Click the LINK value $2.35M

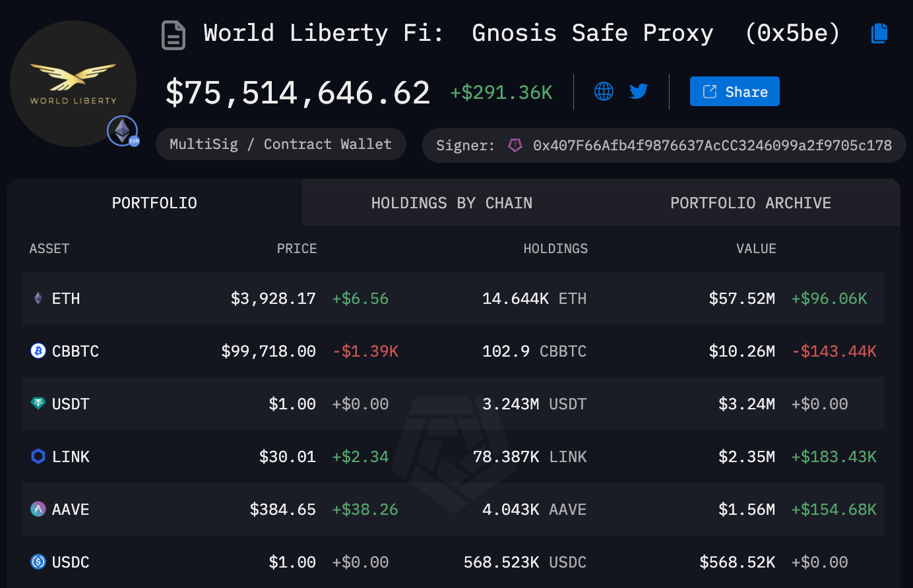[x=747, y=457]
